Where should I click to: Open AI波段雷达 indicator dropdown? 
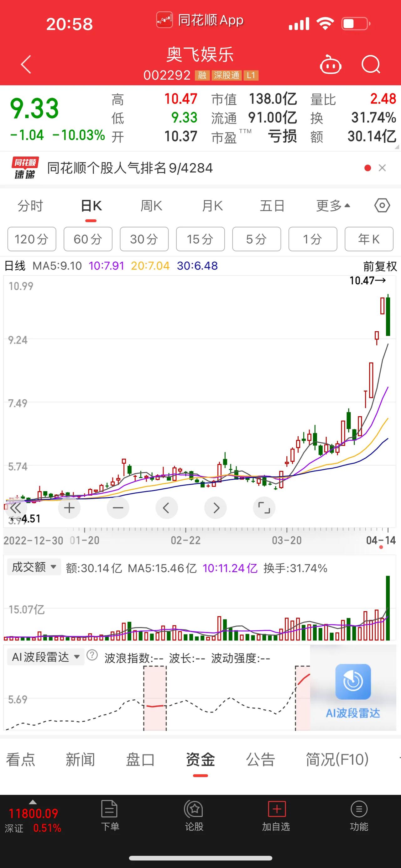coord(45,657)
